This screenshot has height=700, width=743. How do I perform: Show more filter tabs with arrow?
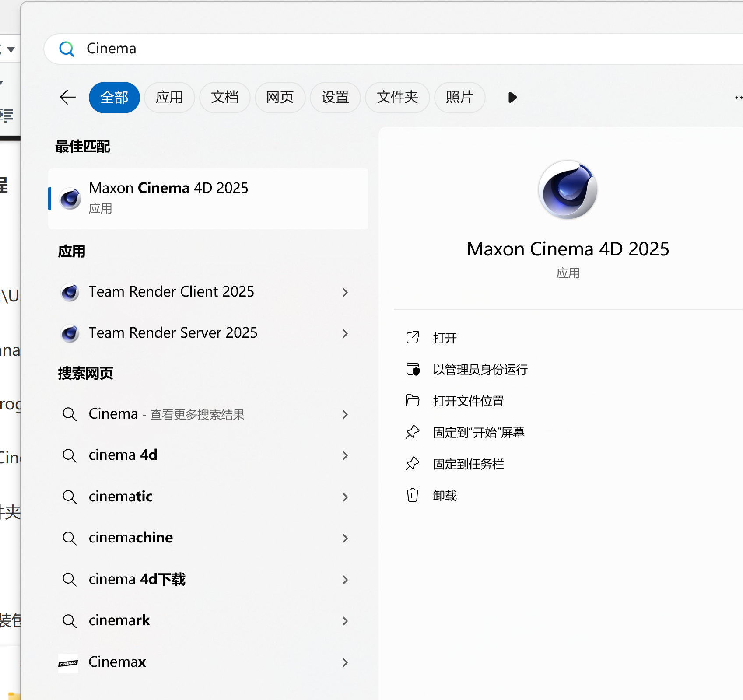pyautogui.click(x=512, y=97)
